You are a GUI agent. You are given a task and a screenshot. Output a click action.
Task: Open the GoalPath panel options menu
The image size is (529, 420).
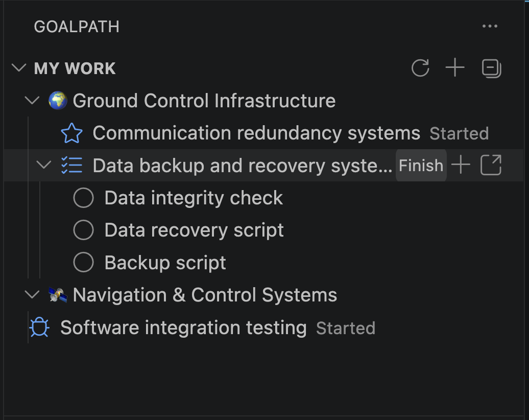click(490, 26)
